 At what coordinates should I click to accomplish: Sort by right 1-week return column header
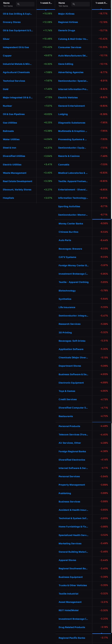tap(101, 3)
